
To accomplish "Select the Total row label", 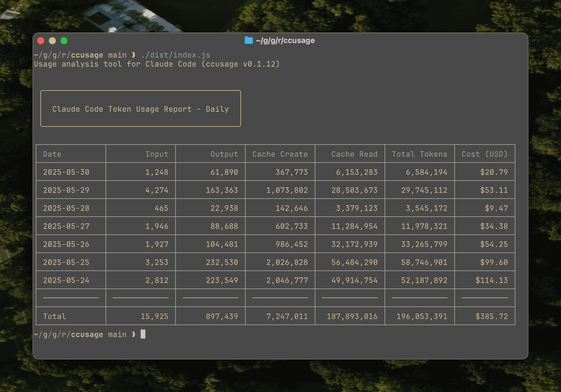I will [54, 316].
